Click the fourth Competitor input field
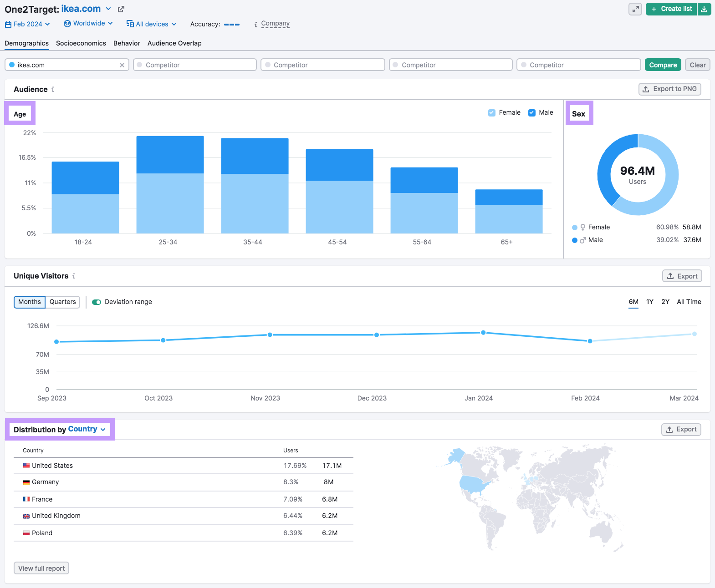Screen dimensions: 715x588 coord(579,65)
